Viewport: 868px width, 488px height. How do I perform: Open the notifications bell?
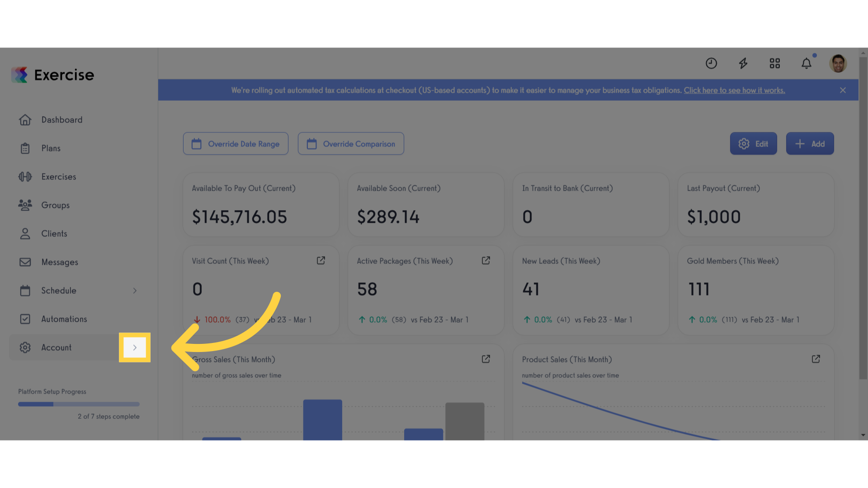click(807, 63)
